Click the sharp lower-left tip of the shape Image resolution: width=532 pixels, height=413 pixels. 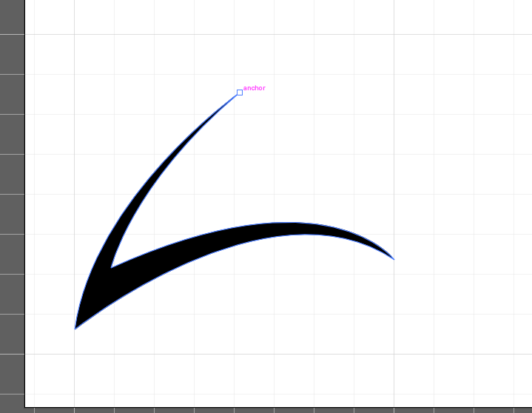pyautogui.click(x=75, y=329)
